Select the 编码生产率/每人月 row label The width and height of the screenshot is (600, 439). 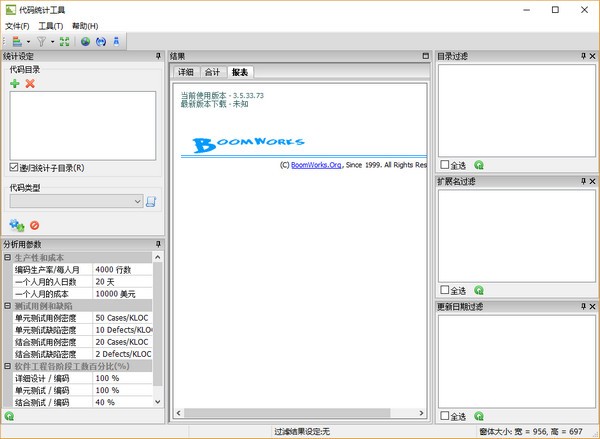point(47,269)
